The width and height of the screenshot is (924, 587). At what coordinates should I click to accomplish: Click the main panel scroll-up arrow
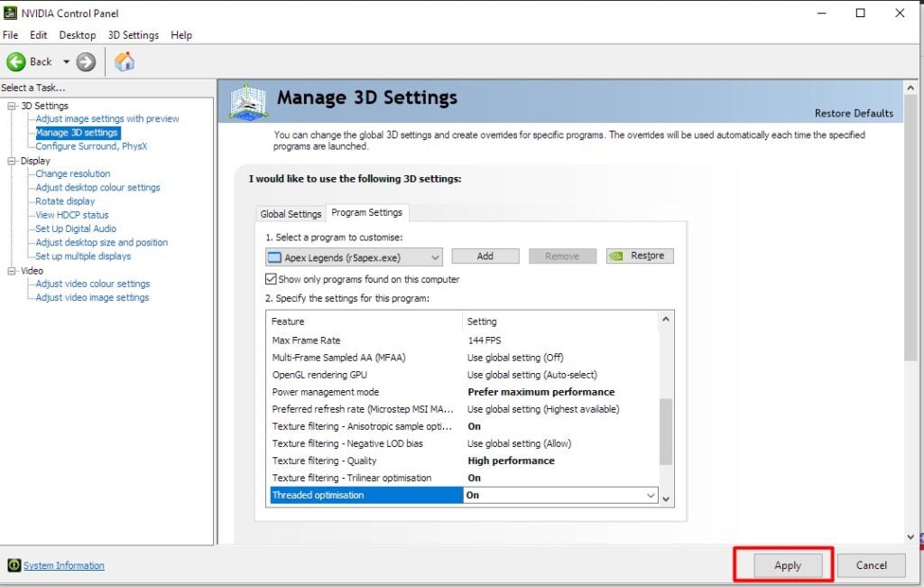pos(911,88)
